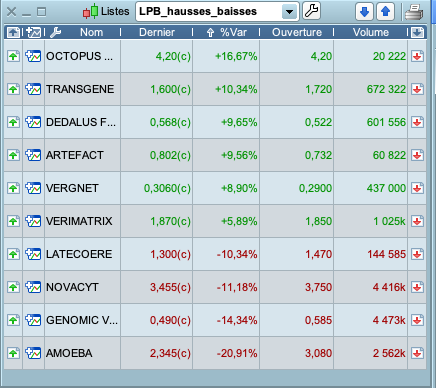Image resolution: width=436 pixels, height=388 pixels.
Task: Click the Listes candlestick icon
Action: pos(90,11)
